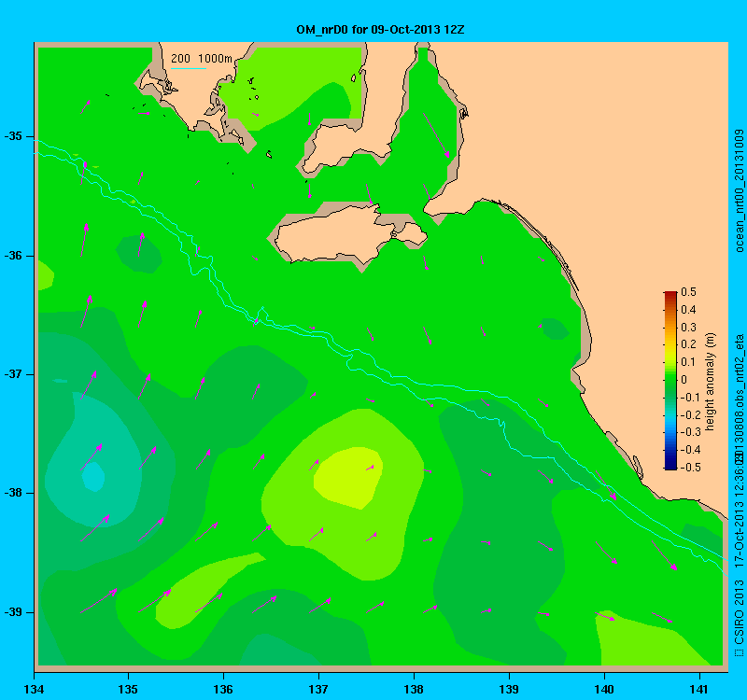Click the map title 'OM_nrD0 for 09-Oct-2013 12Z'
This screenshot has width=747, height=700.
click(380, 30)
